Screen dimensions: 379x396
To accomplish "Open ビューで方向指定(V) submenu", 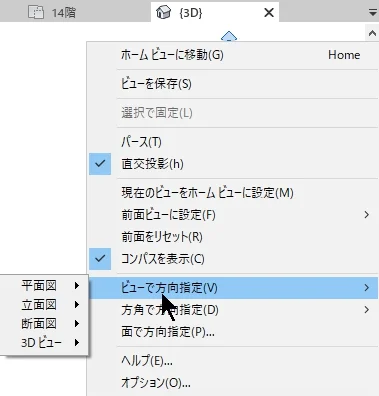I will 233,287.
